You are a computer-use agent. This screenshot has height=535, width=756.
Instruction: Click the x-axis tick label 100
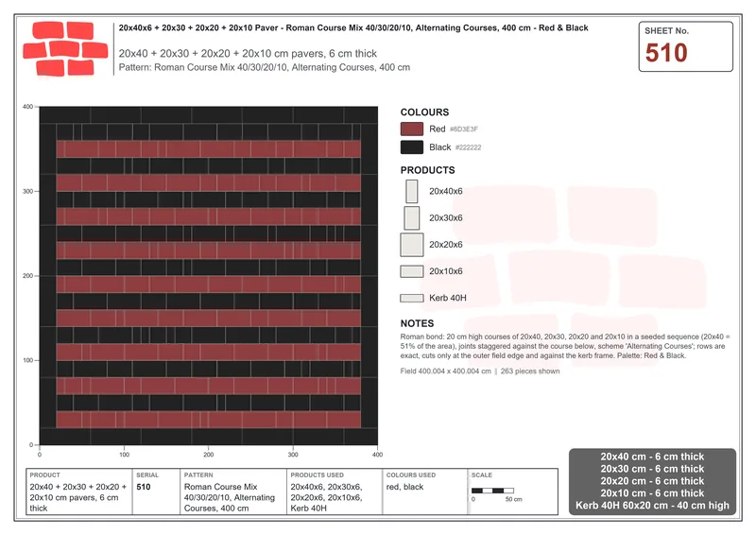pos(124,455)
